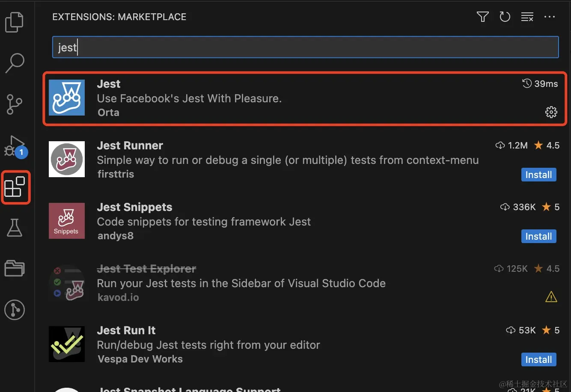Open the Testing flask icon view
571x392 pixels.
15,227
